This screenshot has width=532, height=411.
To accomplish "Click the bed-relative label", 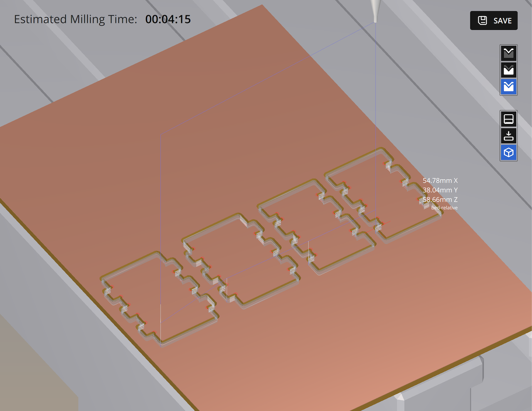I will click(444, 208).
